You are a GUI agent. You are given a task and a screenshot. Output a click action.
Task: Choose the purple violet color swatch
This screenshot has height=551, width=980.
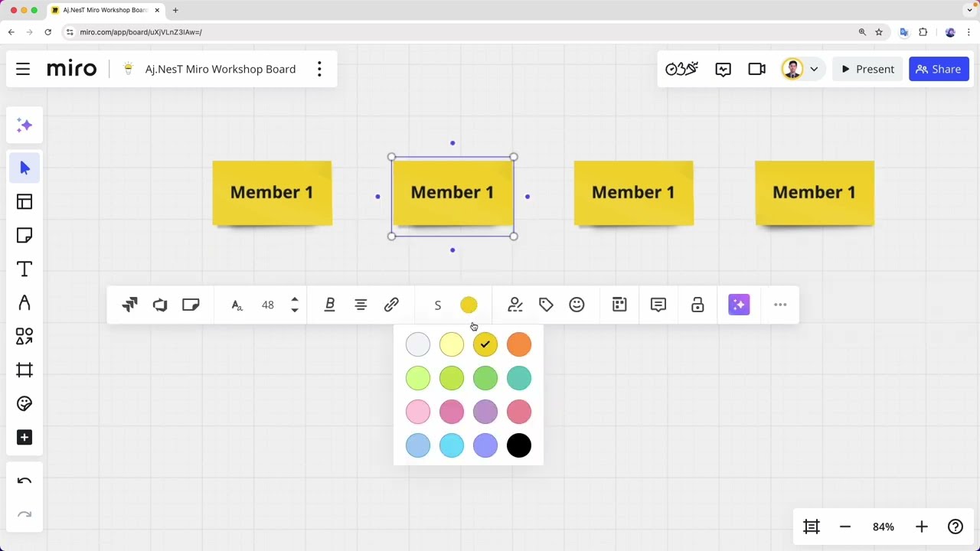[x=485, y=412]
